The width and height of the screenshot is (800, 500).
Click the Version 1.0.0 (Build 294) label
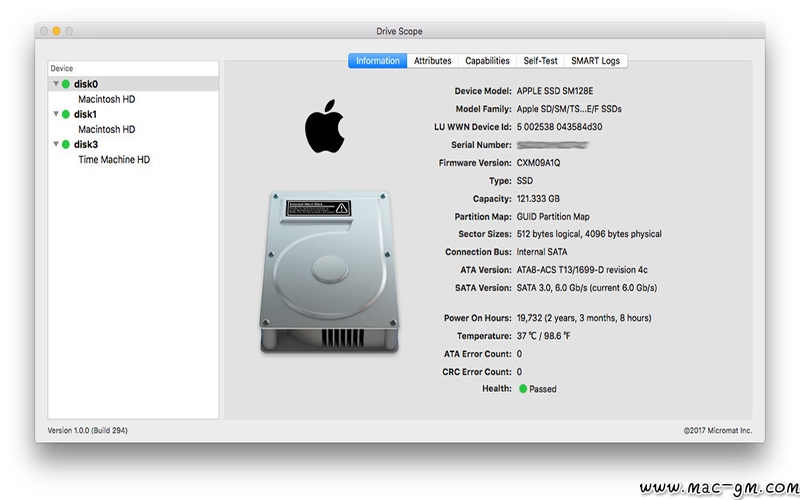tap(88, 430)
